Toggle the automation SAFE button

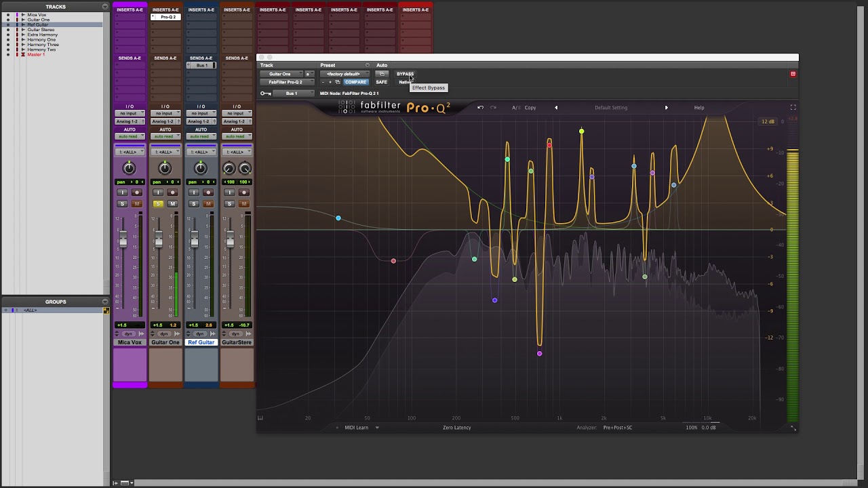tap(382, 82)
